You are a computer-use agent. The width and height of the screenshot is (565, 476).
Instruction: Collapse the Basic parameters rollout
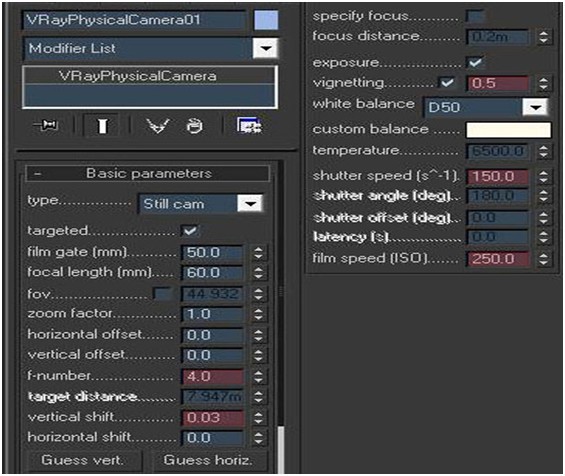(x=148, y=174)
